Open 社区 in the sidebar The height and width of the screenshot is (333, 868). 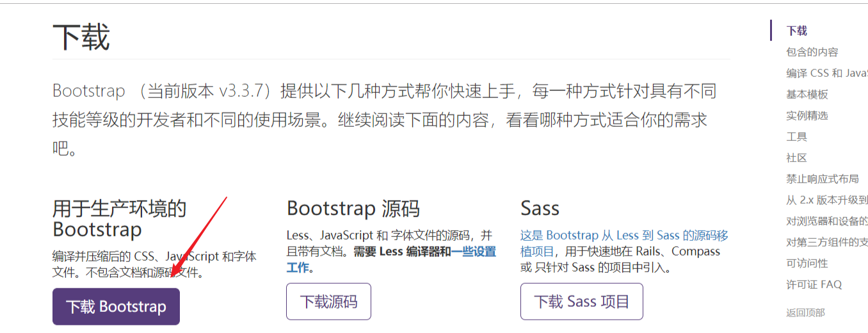pos(796,158)
